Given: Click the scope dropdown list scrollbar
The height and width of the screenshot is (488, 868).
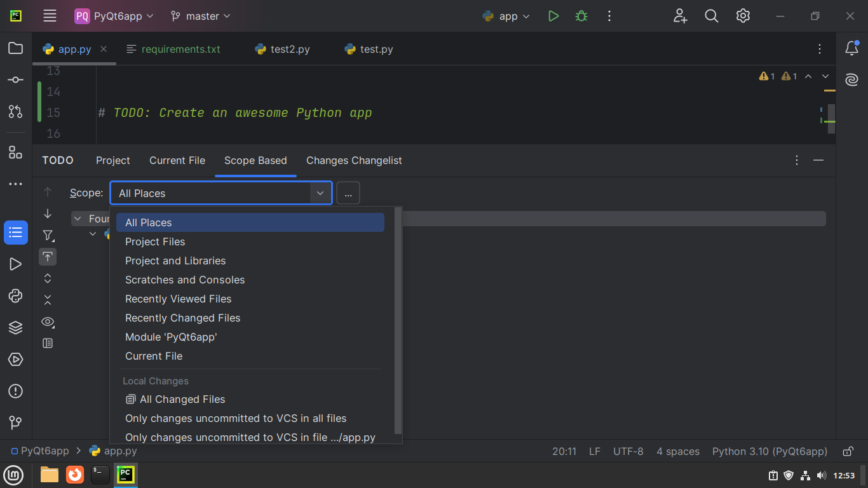Looking at the screenshot, I should pyautogui.click(x=398, y=320).
